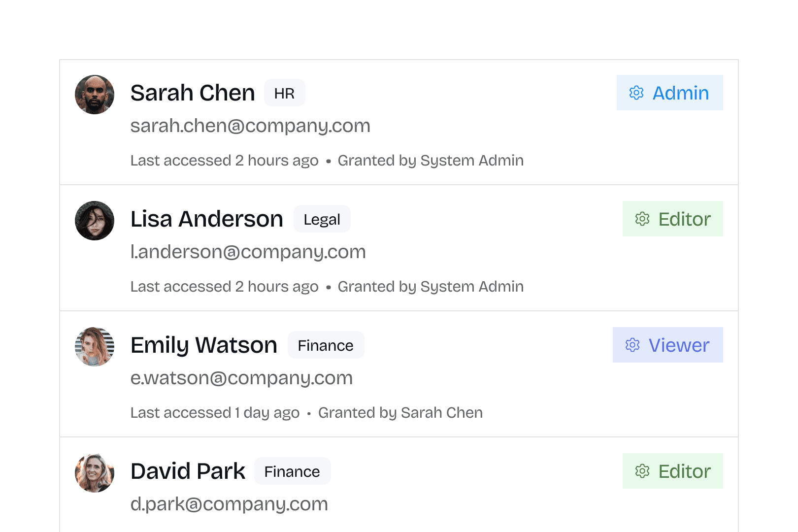Open e.watson@company.com email link
This screenshot has height=532, width=798.
[x=242, y=378]
